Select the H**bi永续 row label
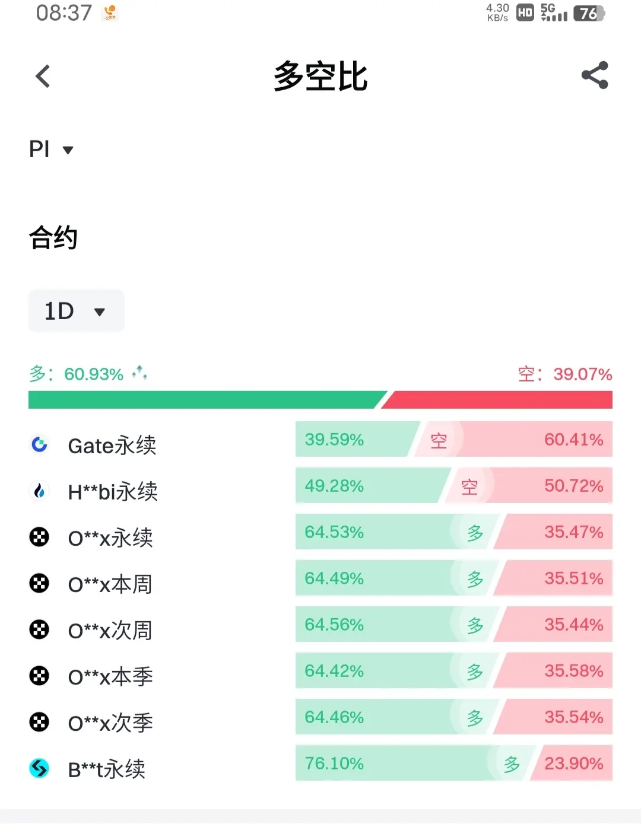The height and width of the screenshot is (840, 641). point(113,491)
